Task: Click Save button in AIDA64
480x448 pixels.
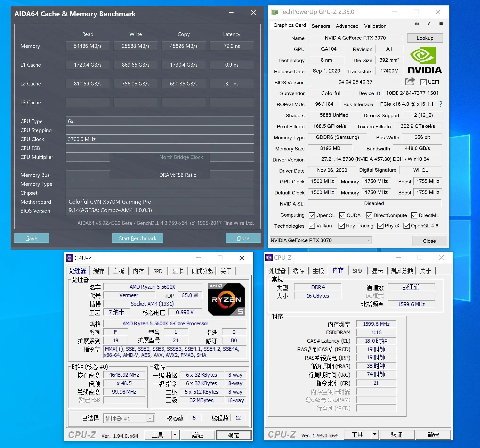Action: pyautogui.click(x=32, y=238)
